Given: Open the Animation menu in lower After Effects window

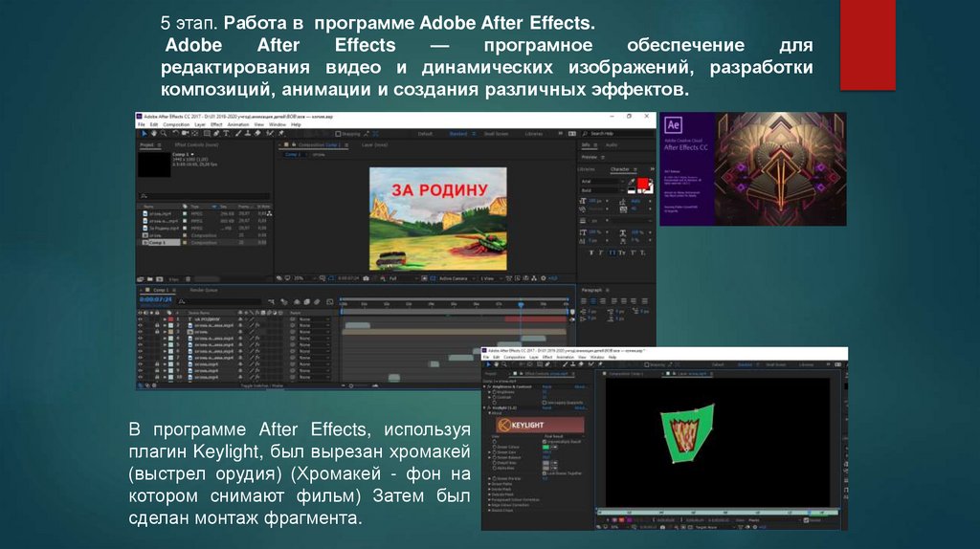Looking at the screenshot, I should point(566,358).
